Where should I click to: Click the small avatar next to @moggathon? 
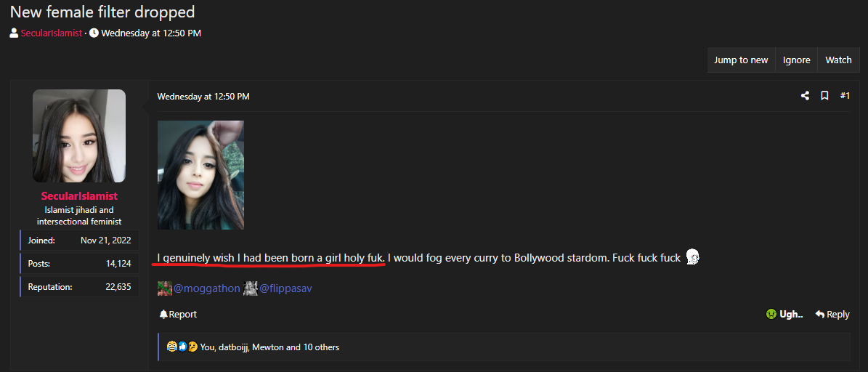[x=164, y=288]
